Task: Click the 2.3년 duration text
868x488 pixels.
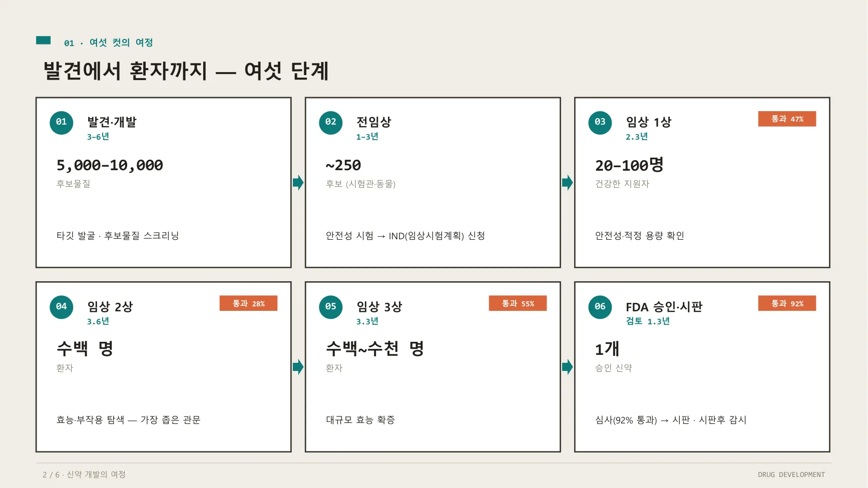Action: [637, 137]
